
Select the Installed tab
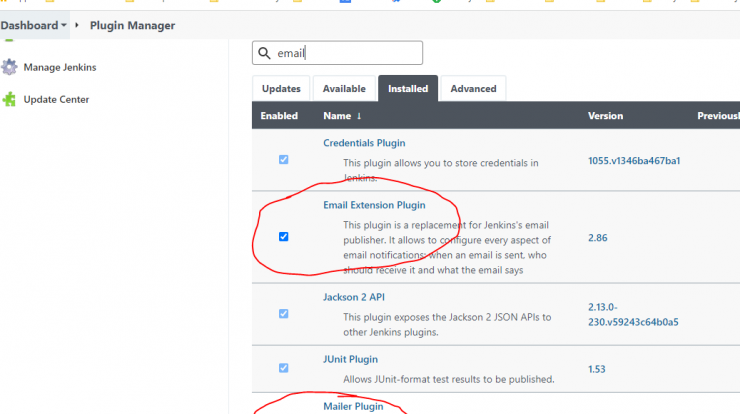408,88
